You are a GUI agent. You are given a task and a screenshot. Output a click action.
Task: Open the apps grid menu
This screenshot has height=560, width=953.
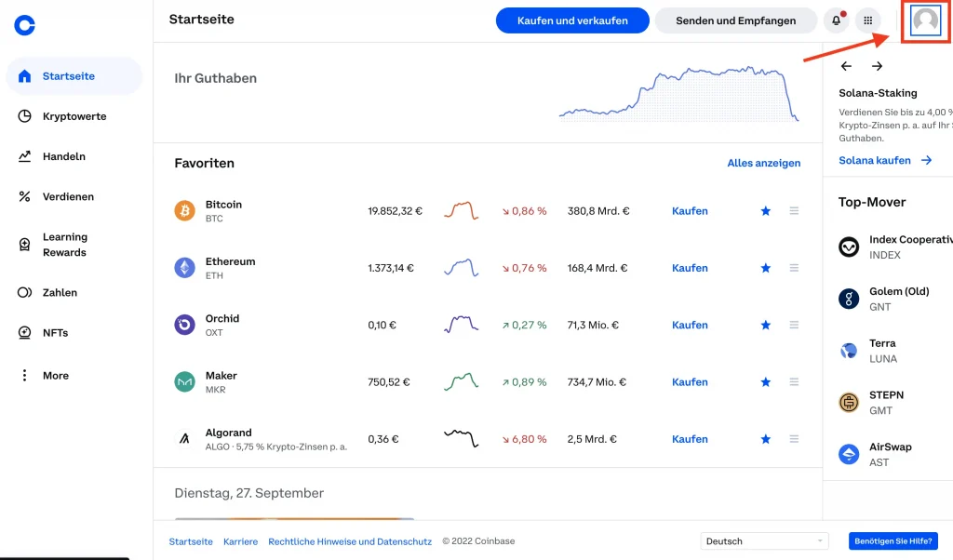click(868, 20)
